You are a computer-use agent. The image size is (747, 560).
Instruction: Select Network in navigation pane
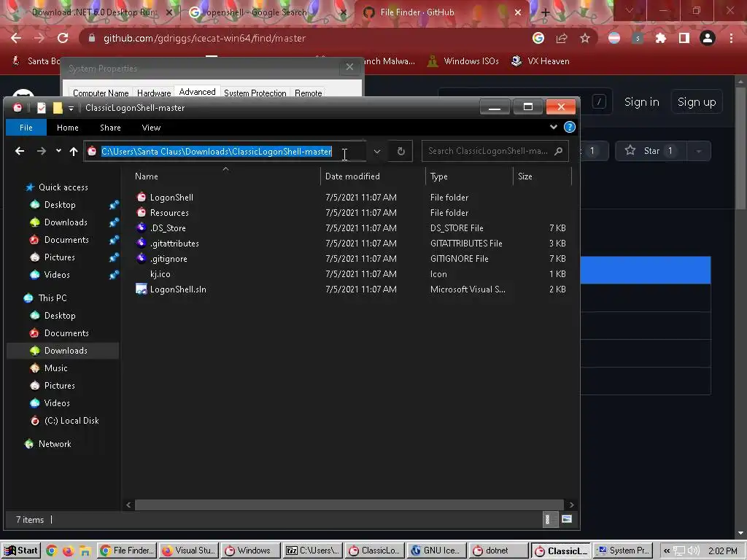pos(55,444)
